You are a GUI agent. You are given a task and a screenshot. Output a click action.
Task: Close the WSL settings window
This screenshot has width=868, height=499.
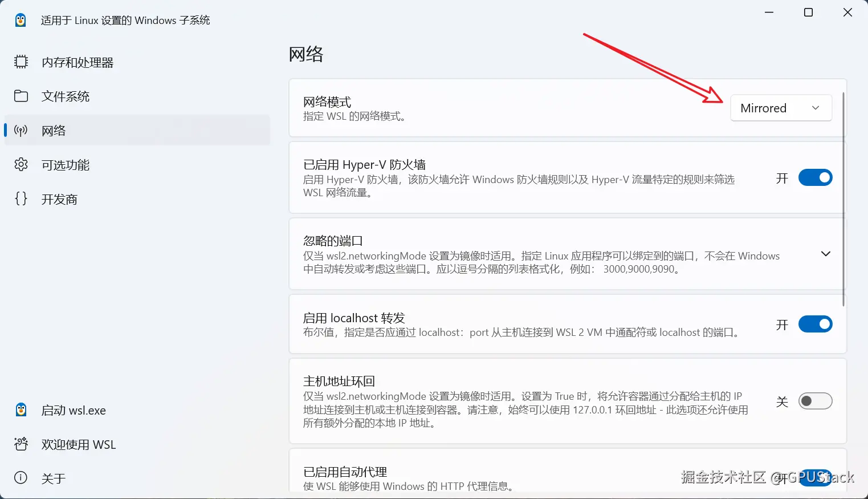pos(847,13)
